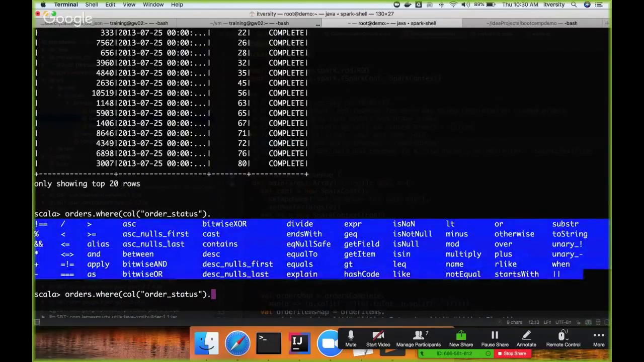644x362 pixels.
Task: Click 'between' in completion list
Action: (138, 254)
